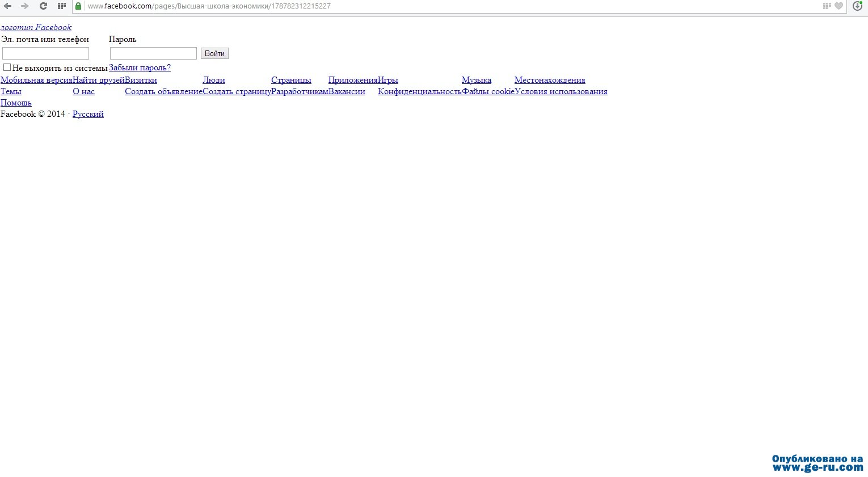Open the Файлы cookie link
Viewport: 868px width, 477px height.
(x=488, y=91)
